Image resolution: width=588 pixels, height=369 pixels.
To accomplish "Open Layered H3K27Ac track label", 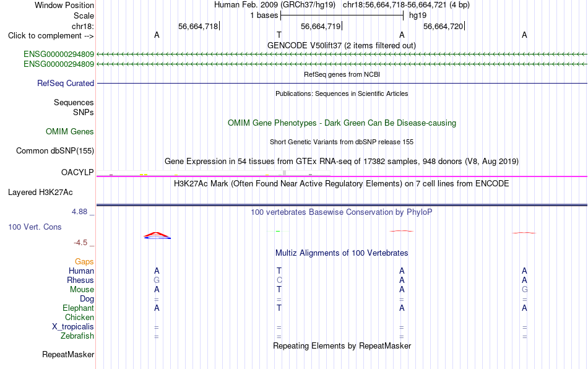I will [40, 193].
